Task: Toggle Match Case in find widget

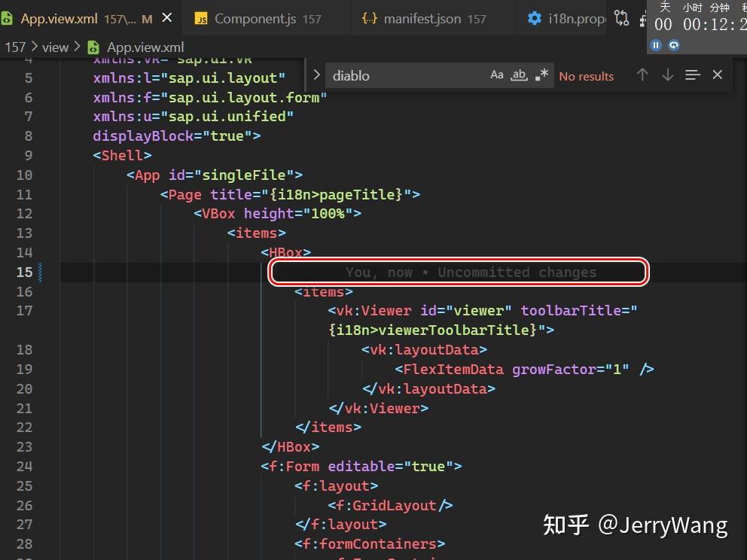Action: point(496,75)
